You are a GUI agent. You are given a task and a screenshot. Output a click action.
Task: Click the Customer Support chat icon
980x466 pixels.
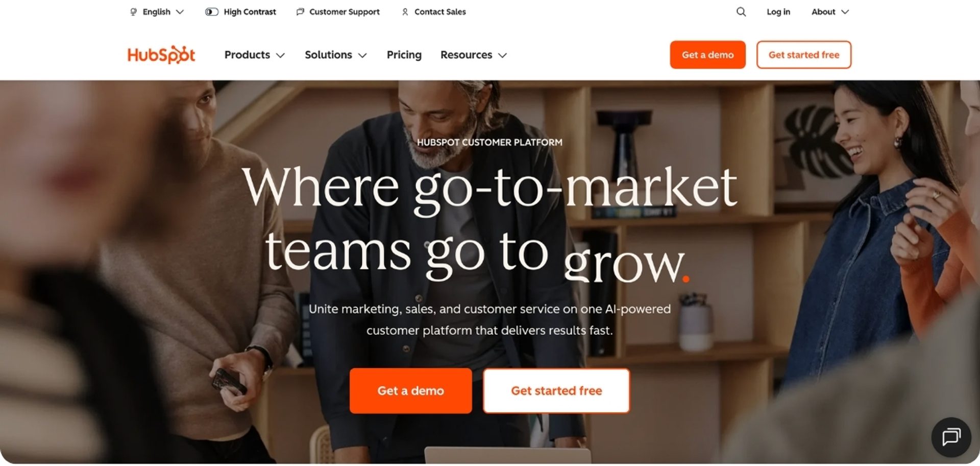[x=300, y=12]
